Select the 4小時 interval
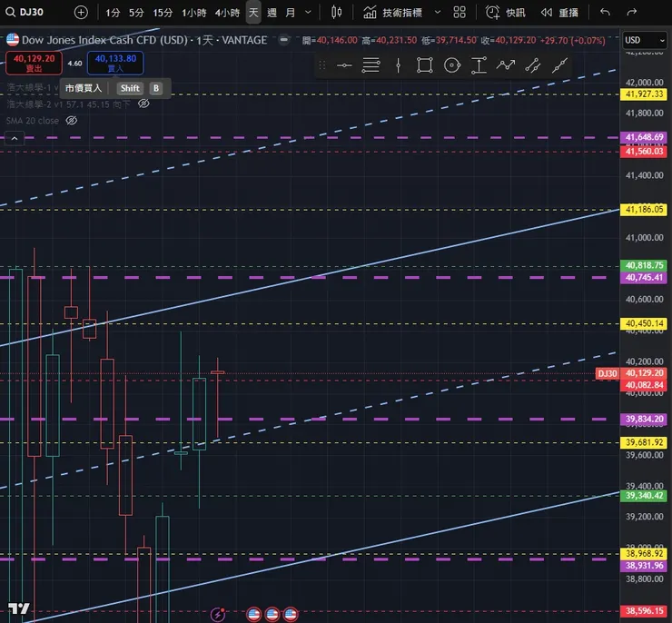Viewport: 672px width, 623px height. click(227, 13)
